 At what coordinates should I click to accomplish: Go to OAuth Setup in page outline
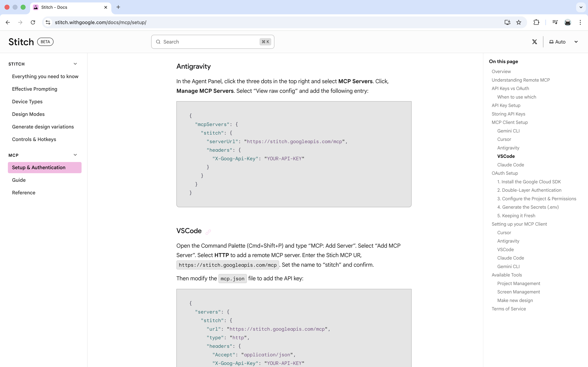[505, 173]
